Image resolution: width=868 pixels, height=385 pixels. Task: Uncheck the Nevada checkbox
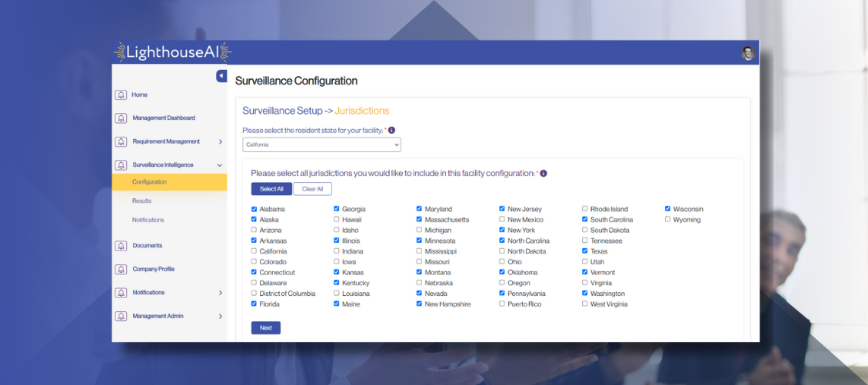[x=419, y=294]
